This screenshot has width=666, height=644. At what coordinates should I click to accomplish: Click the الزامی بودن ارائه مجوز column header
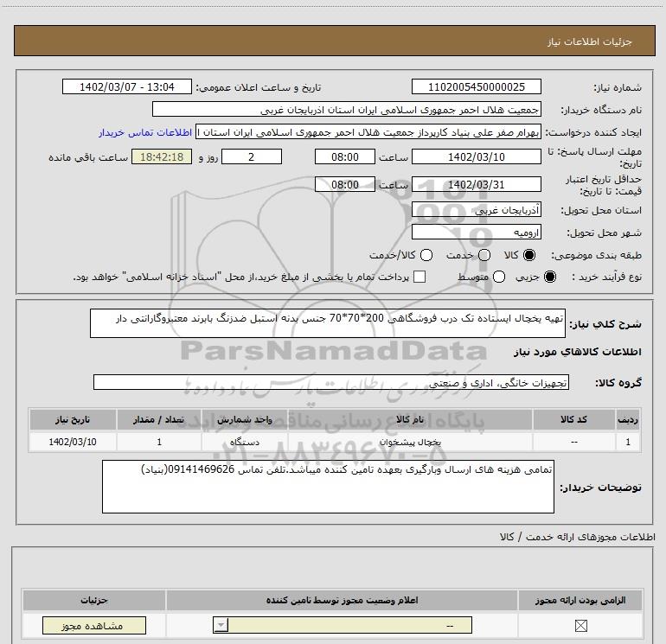(580, 600)
